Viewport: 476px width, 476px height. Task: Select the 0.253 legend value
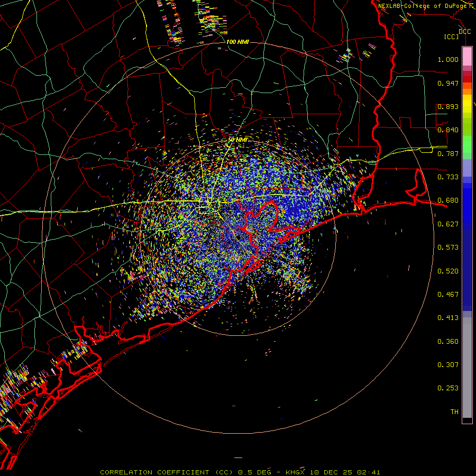pyautogui.click(x=448, y=388)
